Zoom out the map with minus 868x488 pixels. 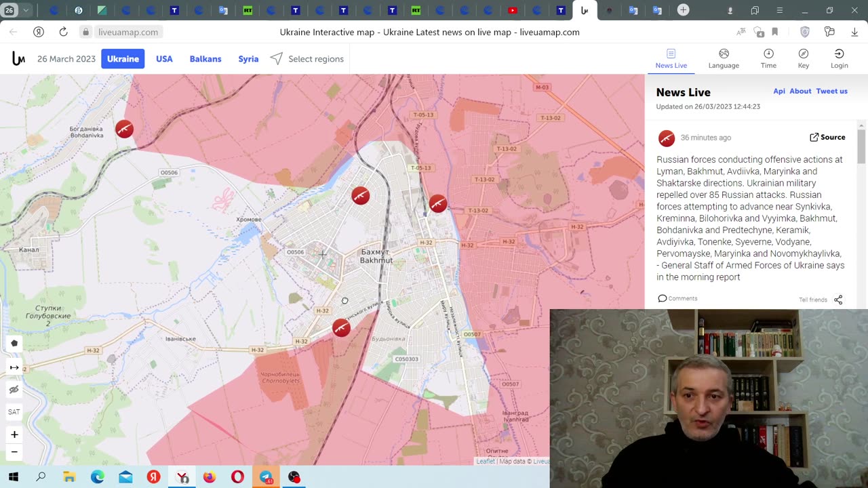click(14, 451)
